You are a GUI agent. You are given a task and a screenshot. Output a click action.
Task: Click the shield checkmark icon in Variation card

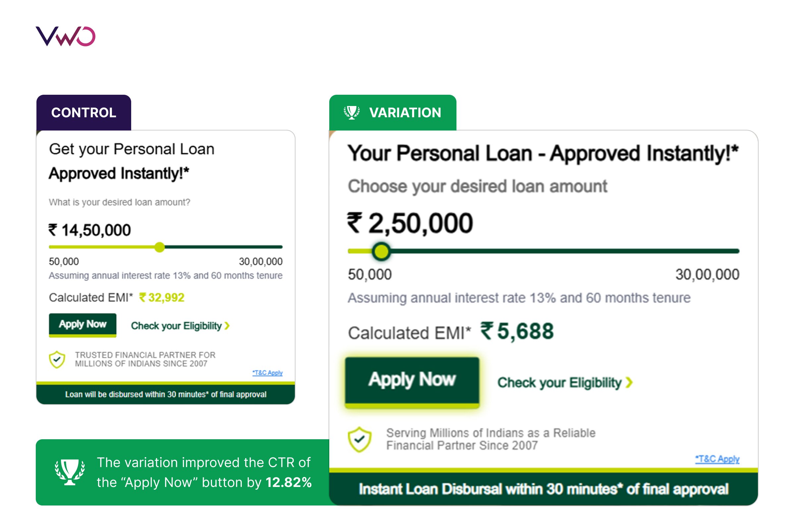(359, 439)
